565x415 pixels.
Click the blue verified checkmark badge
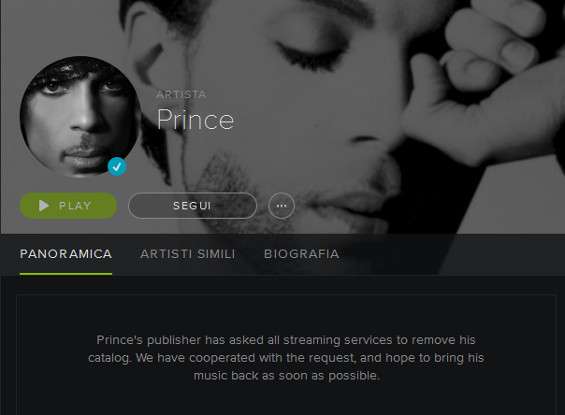117,167
